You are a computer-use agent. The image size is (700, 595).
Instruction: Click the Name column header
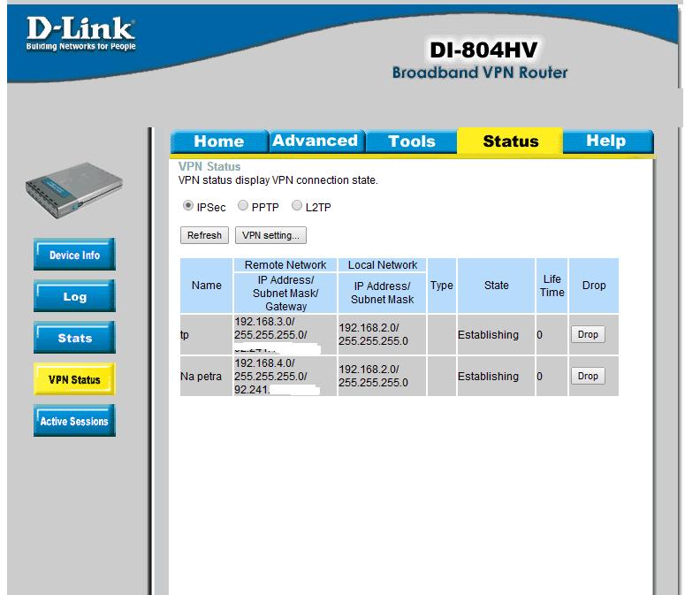(x=207, y=286)
